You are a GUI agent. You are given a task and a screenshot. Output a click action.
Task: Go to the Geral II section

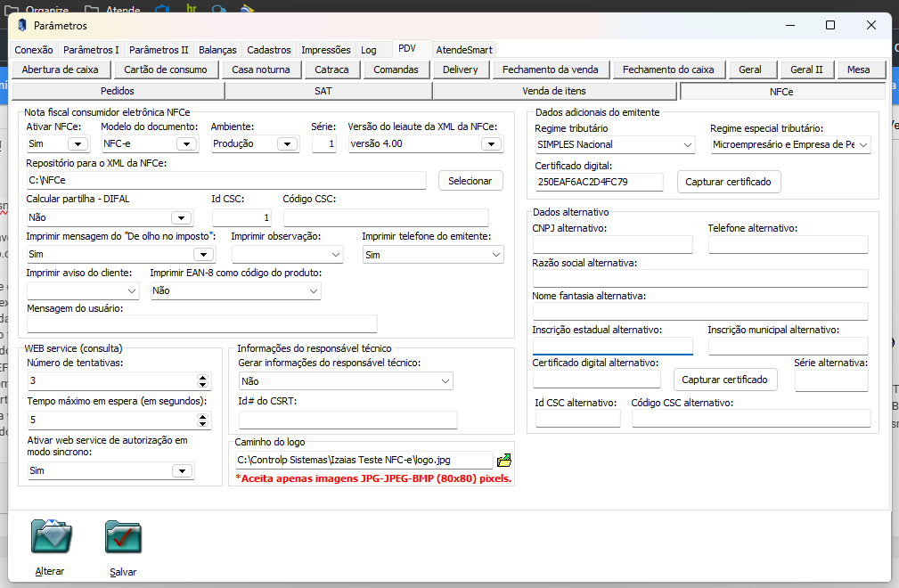pos(806,69)
